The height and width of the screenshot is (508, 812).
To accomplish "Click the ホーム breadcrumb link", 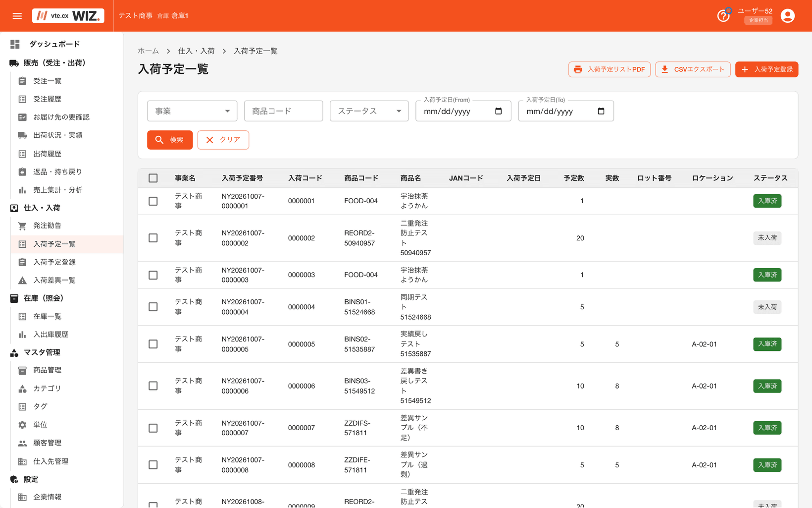I will pyautogui.click(x=148, y=51).
